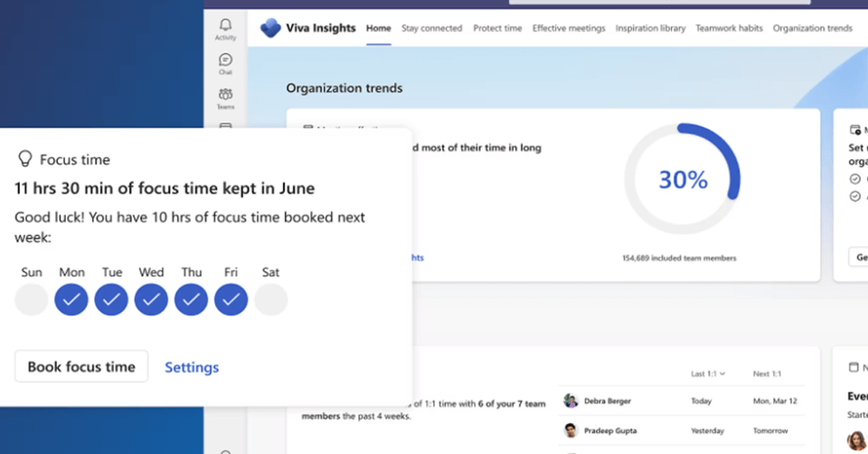Toggle the Wednesday focus time checkmark

coord(151,299)
